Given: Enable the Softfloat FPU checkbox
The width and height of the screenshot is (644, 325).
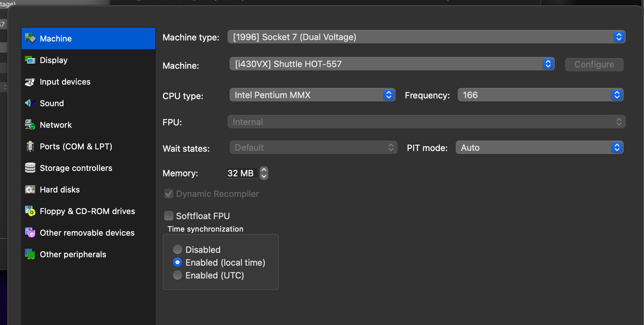Looking at the screenshot, I should pyautogui.click(x=168, y=216).
